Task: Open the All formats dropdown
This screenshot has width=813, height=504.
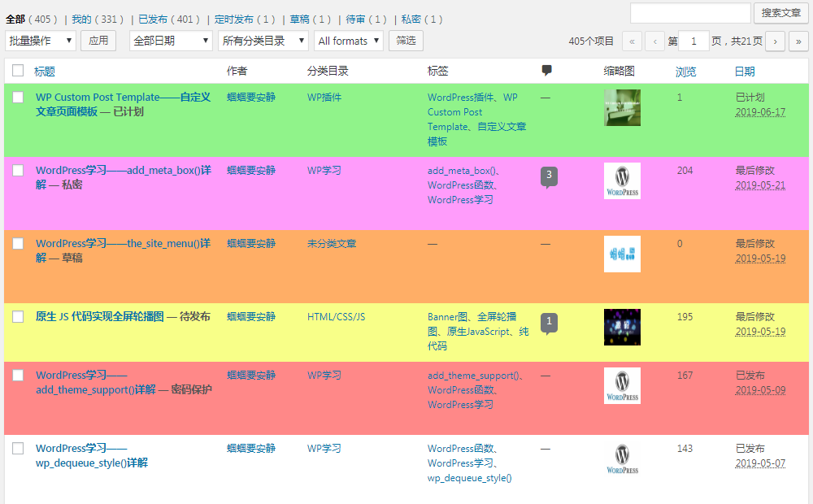Action: pos(348,41)
